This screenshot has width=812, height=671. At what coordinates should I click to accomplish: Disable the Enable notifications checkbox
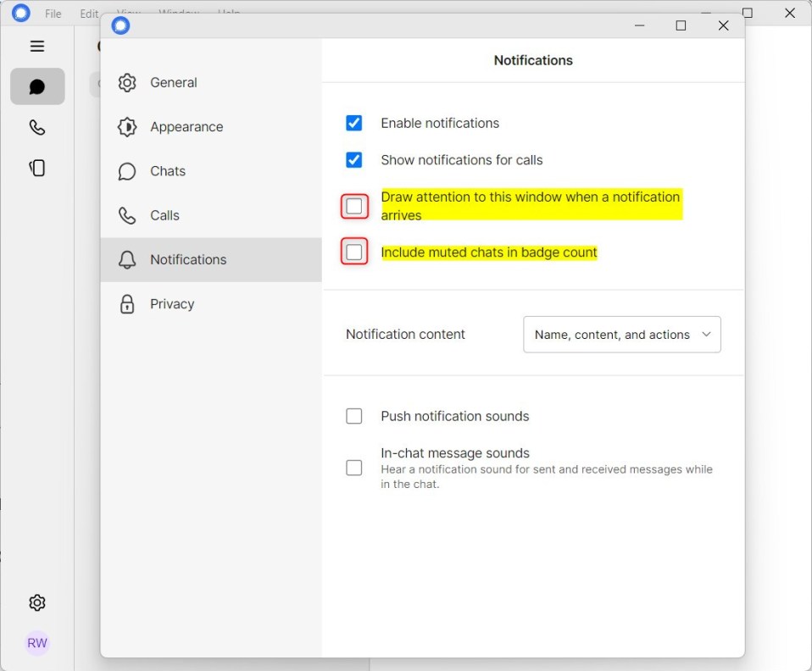click(353, 123)
